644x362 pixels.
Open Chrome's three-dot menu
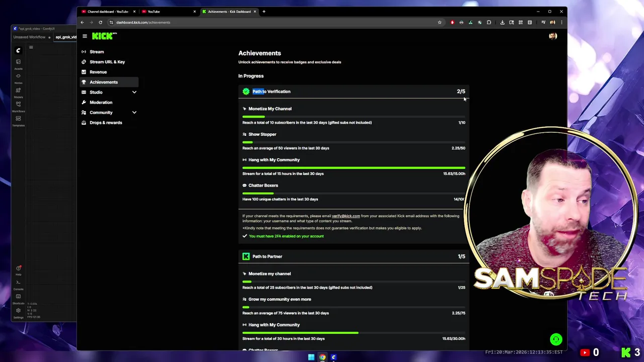click(x=561, y=22)
